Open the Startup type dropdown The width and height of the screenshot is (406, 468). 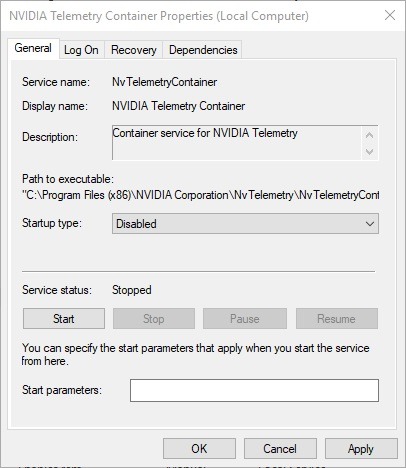click(x=245, y=224)
